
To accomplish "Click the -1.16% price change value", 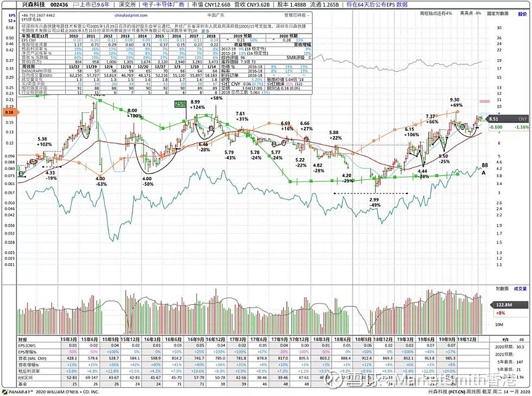I will point(521,127).
